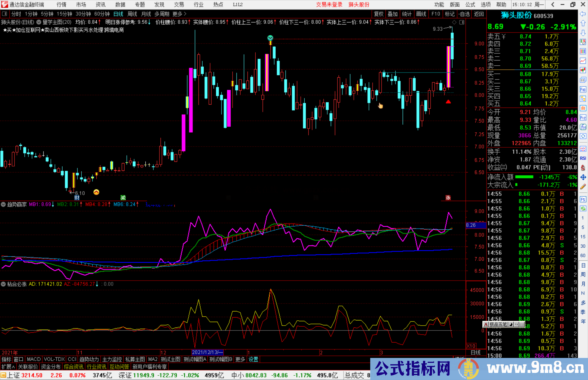
Task: Click the f(x) formula sidebar icon
Action: [583, 127]
